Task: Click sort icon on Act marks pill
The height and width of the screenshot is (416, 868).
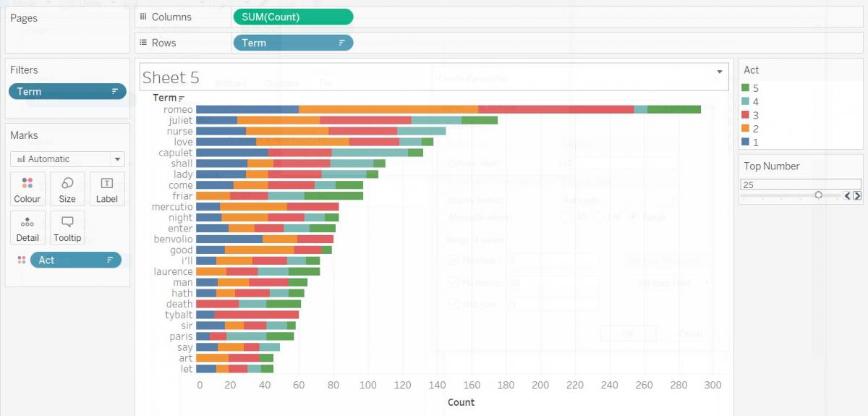Action: [110, 260]
